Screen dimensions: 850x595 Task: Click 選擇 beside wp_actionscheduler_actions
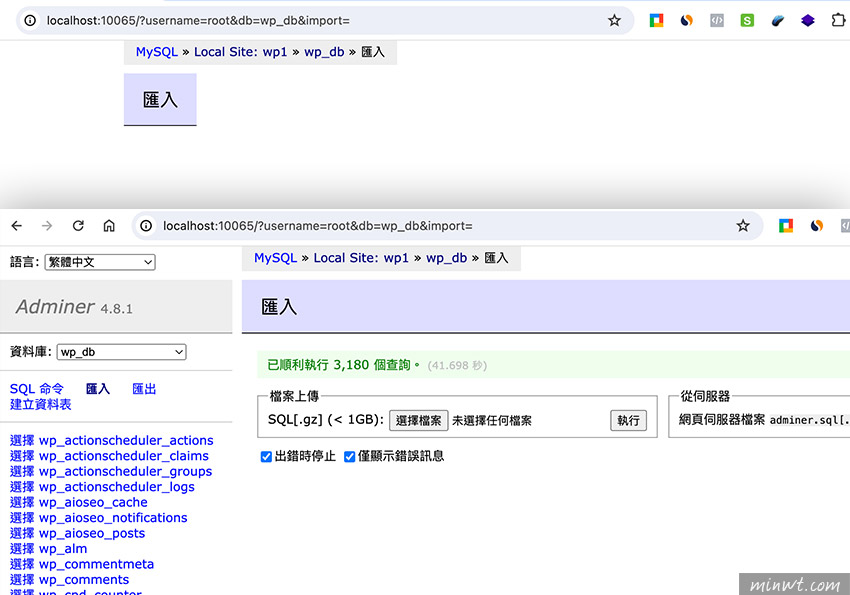[22, 441]
